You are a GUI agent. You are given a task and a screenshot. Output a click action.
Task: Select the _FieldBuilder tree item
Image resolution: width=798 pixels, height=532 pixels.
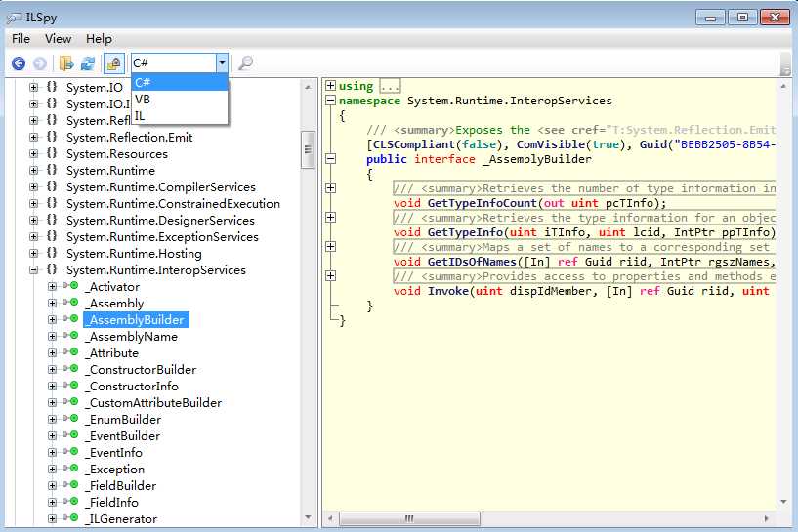click(x=121, y=486)
